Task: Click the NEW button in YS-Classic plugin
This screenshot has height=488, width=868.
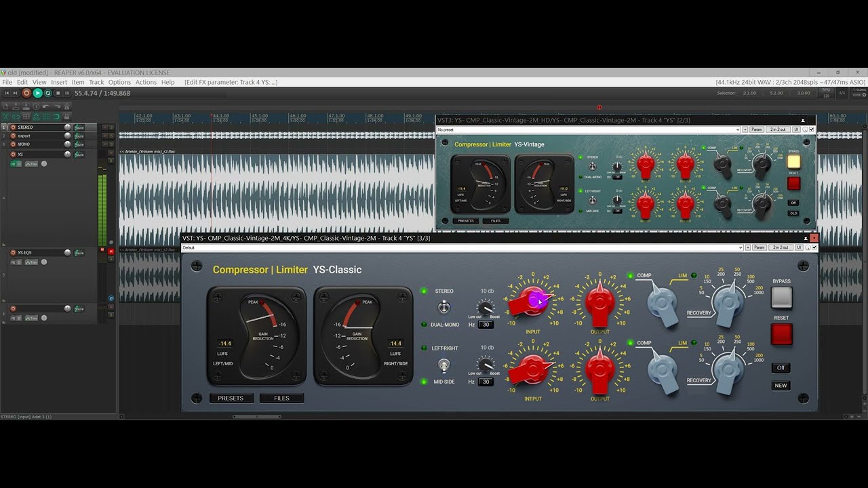Action: [x=781, y=386]
